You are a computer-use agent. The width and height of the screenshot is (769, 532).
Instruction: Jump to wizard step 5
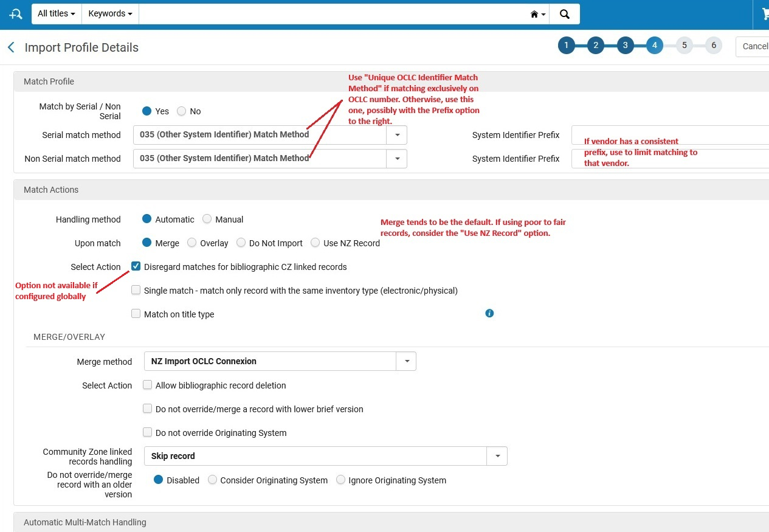(x=685, y=46)
